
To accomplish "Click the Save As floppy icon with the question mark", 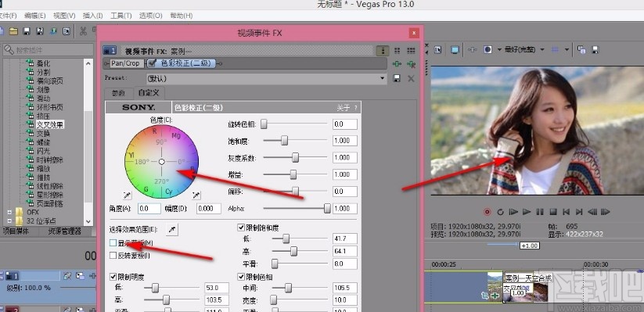I will click(x=40, y=31).
